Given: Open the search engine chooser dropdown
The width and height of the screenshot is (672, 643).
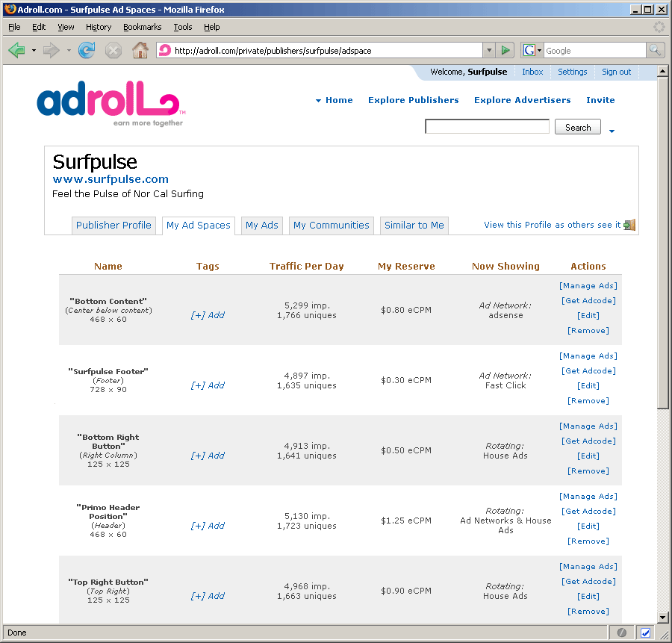Looking at the screenshot, I should click(x=540, y=51).
